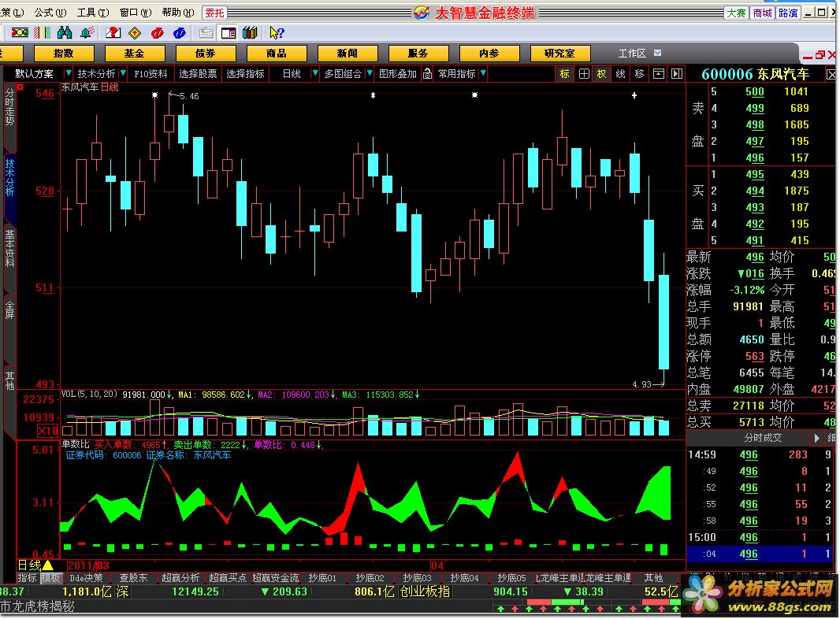
Task: Select the 查股东 indicator tab
Action: coord(133,578)
